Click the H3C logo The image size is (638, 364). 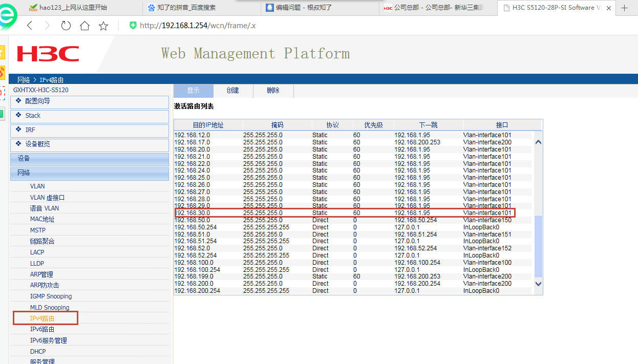click(48, 54)
